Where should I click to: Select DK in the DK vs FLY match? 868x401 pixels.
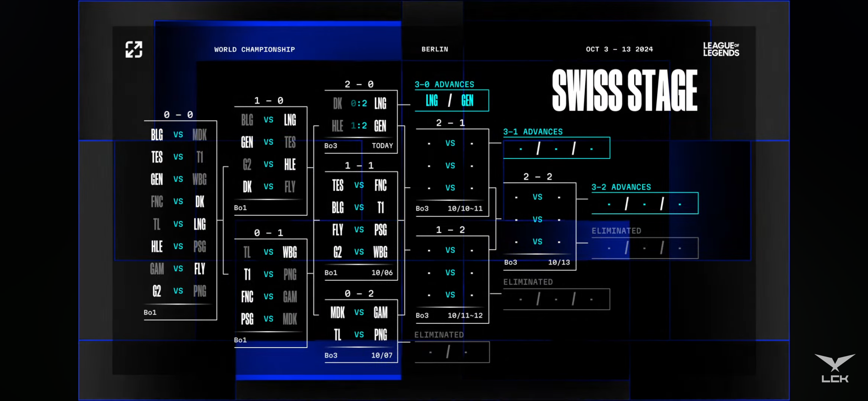pyautogui.click(x=247, y=187)
